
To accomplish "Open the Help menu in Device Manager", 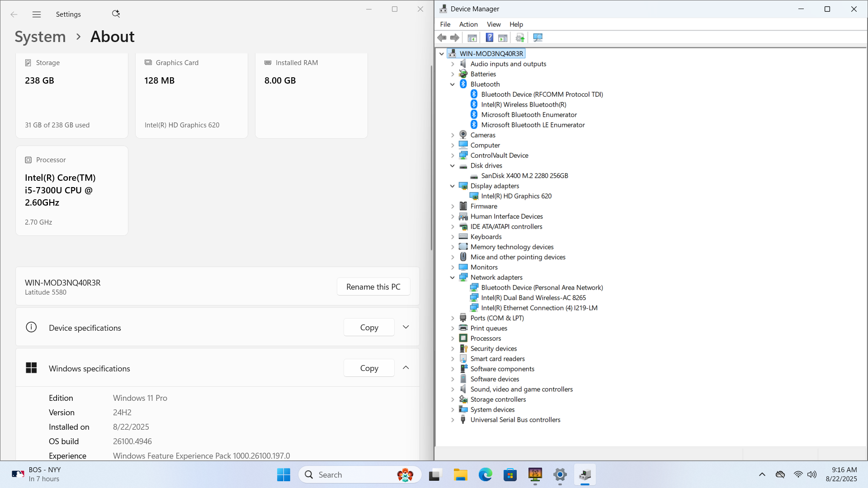I will click(x=516, y=24).
